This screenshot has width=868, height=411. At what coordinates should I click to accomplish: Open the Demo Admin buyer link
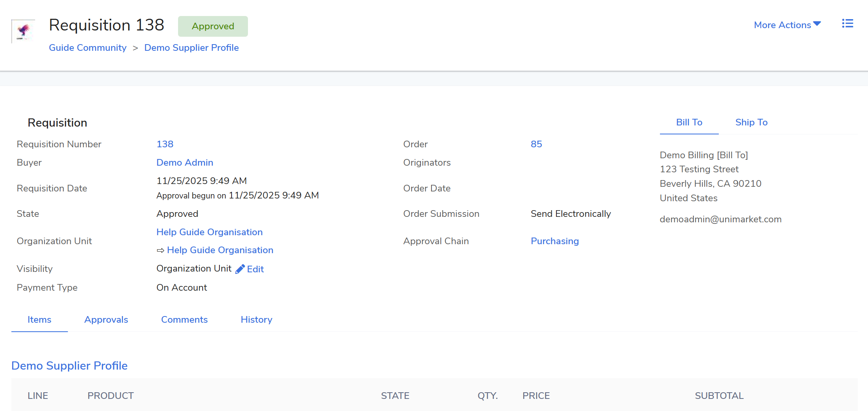tap(185, 163)
